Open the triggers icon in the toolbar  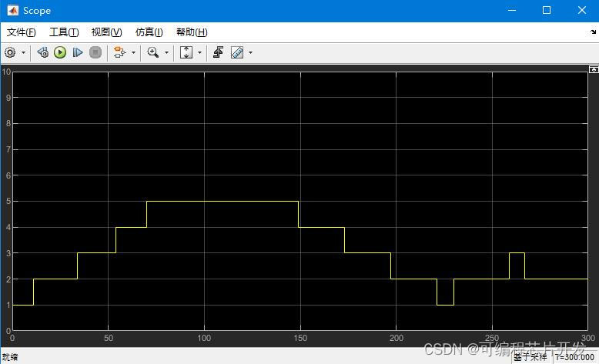(120, 52)
